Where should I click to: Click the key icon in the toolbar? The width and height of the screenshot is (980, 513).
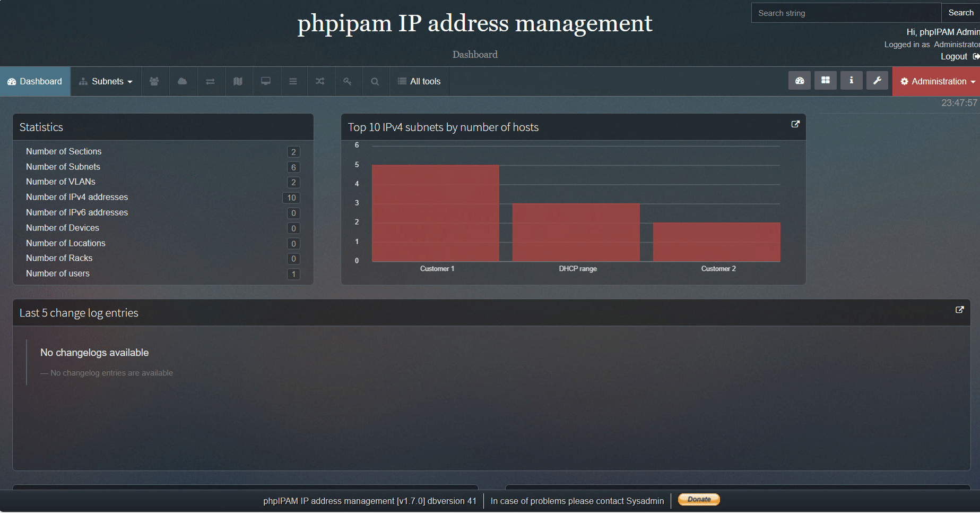tap(348, 81)
